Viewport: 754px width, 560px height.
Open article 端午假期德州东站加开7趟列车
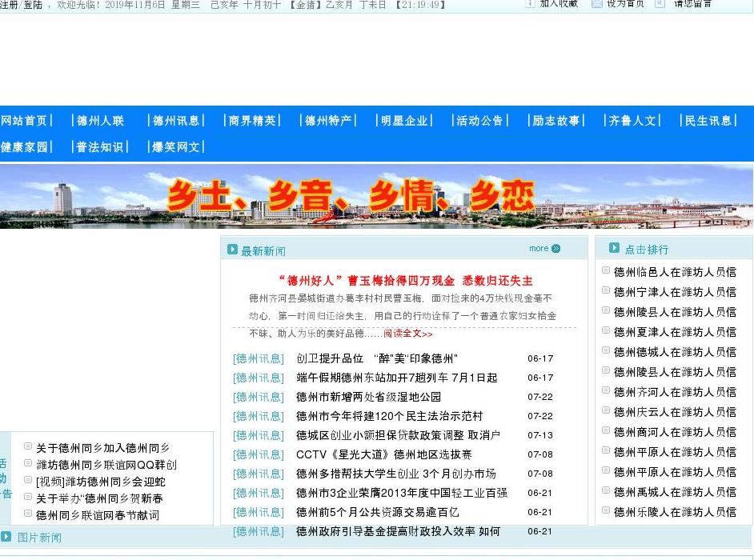pos(397,378)
